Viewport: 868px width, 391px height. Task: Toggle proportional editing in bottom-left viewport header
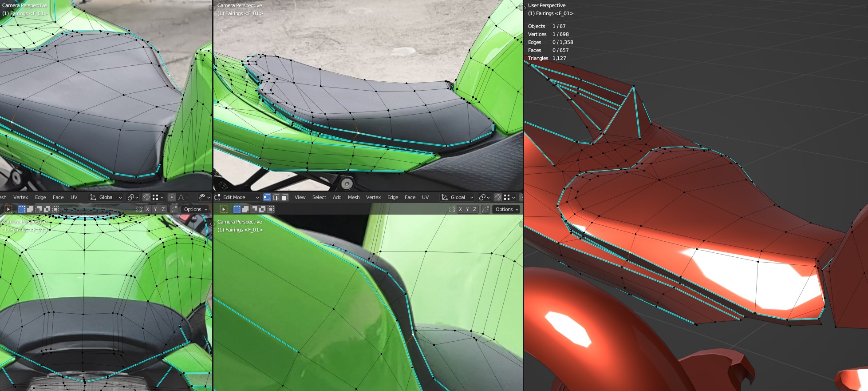[x=172, y=197]
